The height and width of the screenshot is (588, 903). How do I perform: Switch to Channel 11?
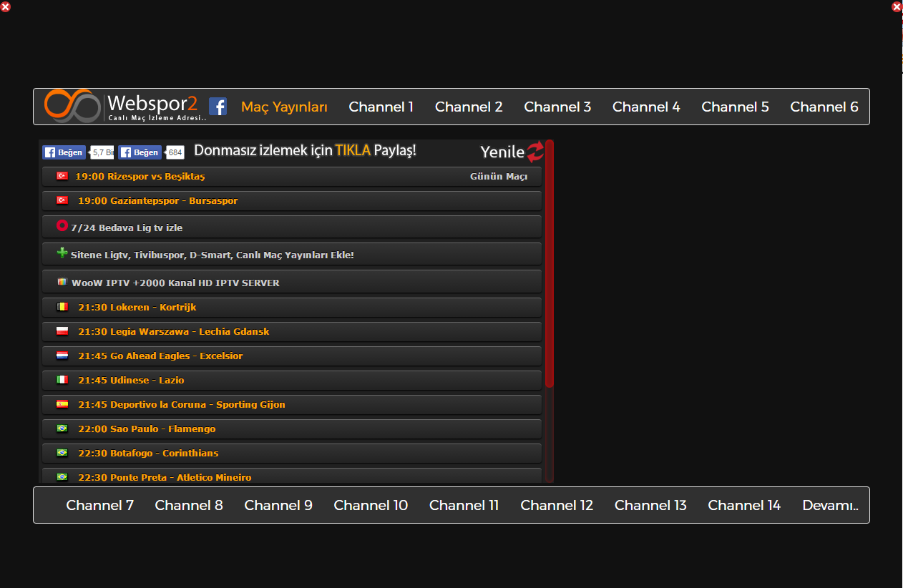tap(464, 505)
